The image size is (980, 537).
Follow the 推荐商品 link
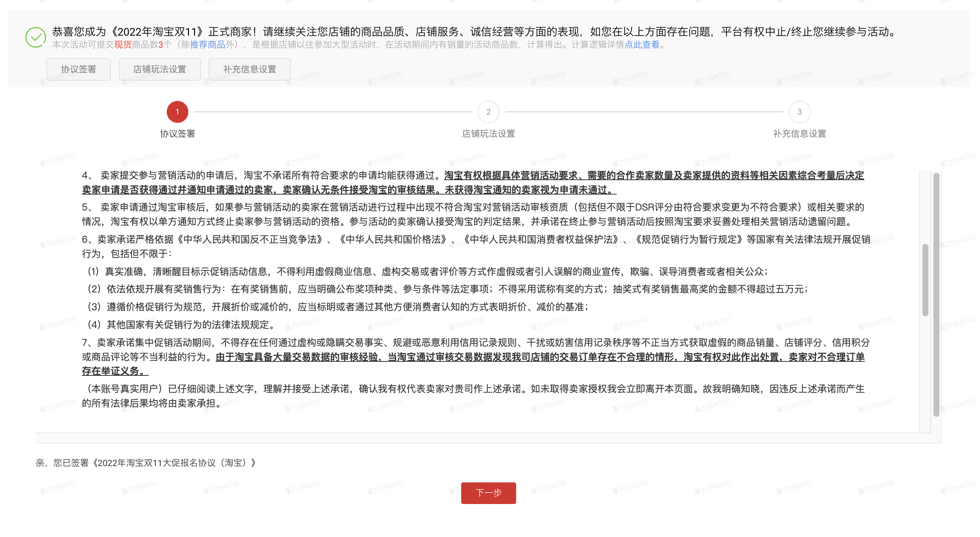208,44
